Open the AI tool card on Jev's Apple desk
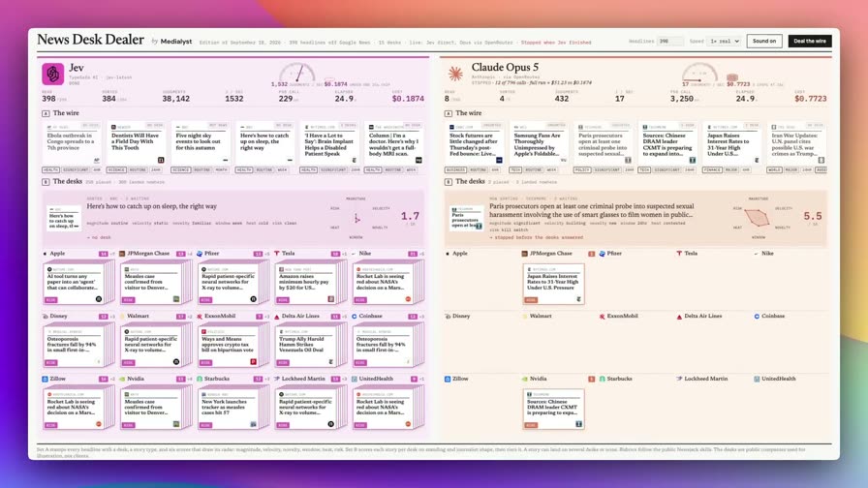This screenshot has width=868, height=488. click(74, 284)
